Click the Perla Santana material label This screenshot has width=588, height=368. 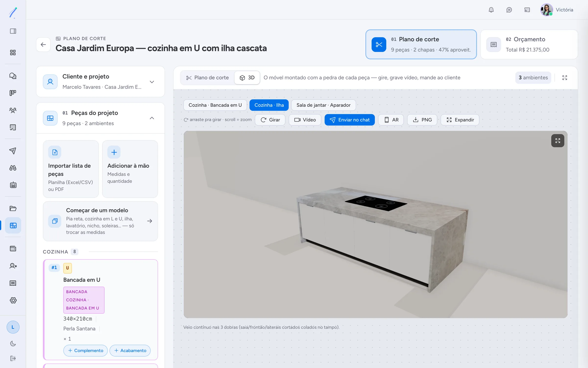click(79, 329)
